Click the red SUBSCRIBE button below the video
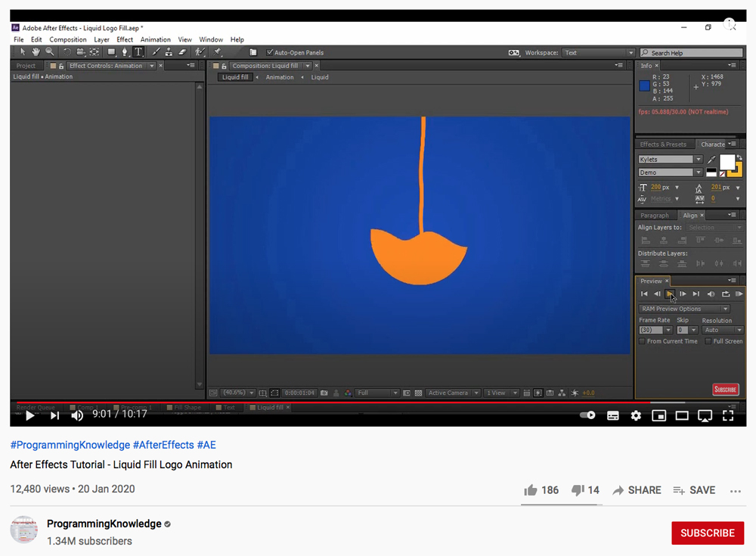756x556 pixels. tap(708, 533)
